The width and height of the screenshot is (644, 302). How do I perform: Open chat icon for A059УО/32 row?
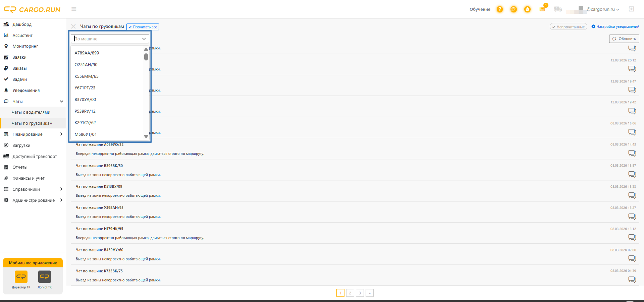click(632, 153)
